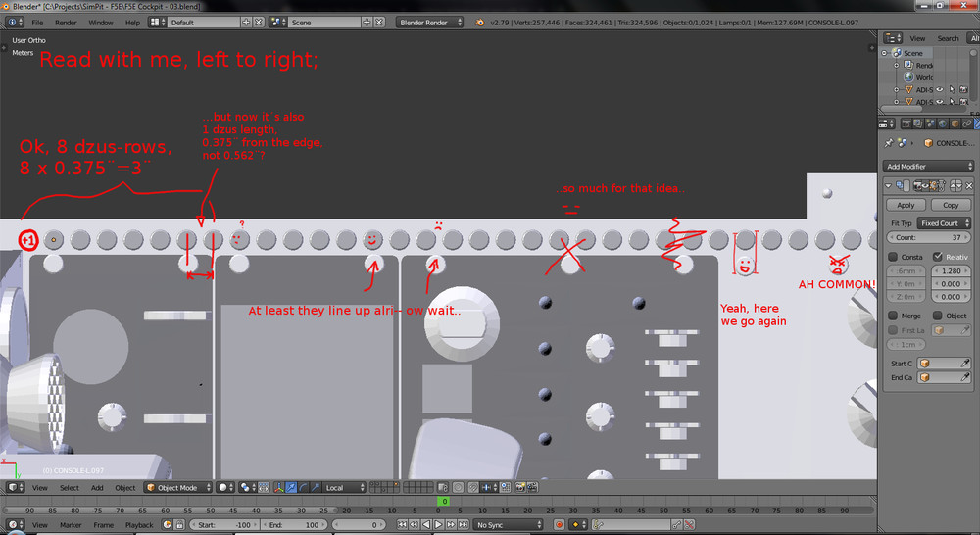Pin the properties context pushpin

tap(889, 143)
